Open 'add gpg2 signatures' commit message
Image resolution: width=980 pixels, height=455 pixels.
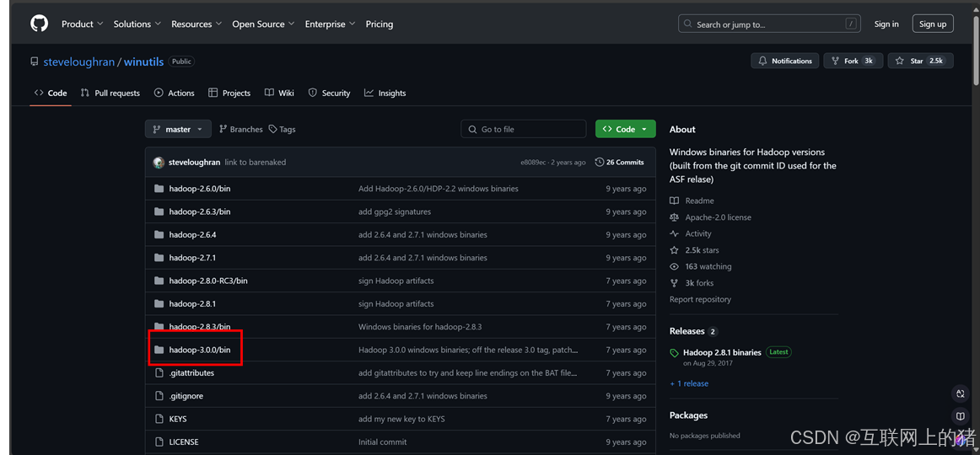point(395,211)
